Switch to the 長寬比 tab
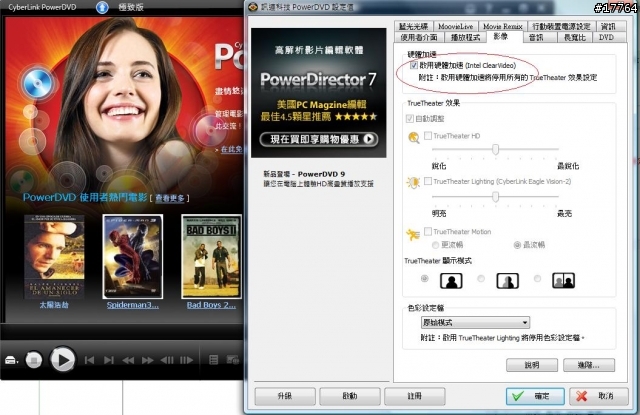 point(575,37)
